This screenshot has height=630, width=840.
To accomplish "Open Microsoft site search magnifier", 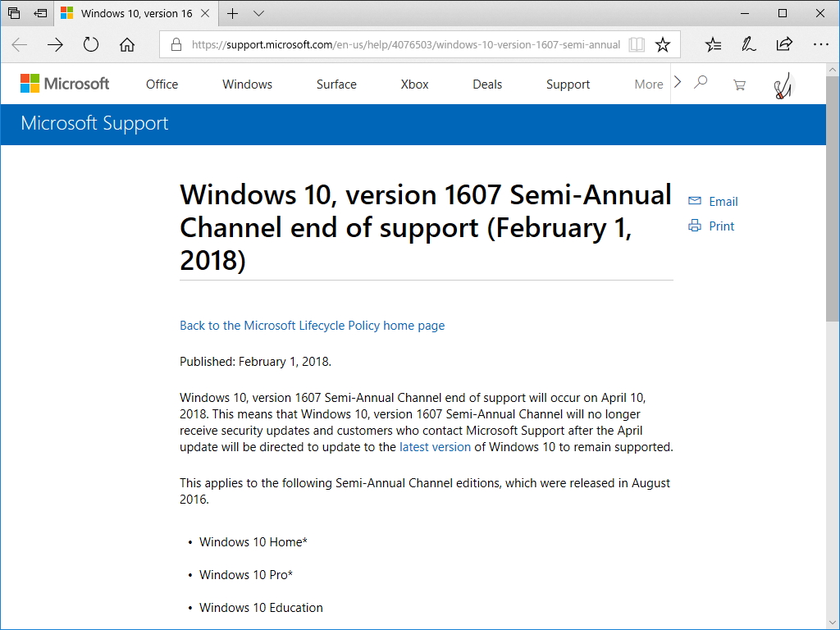I will tap(701, 83).
